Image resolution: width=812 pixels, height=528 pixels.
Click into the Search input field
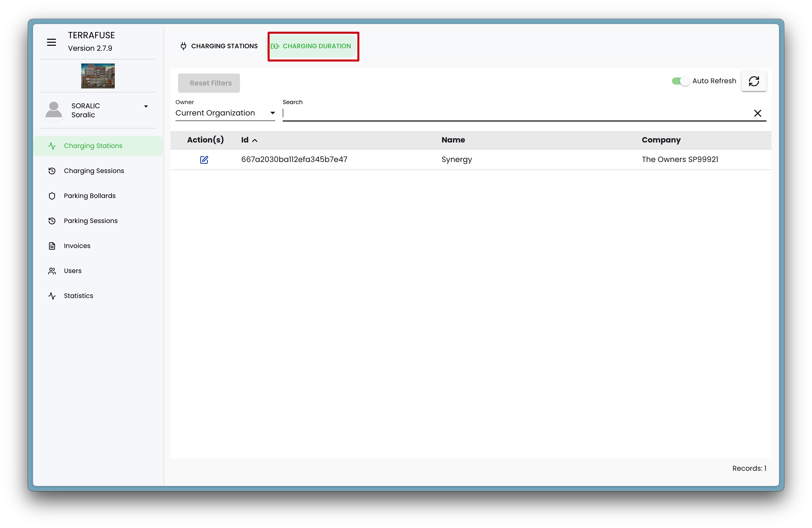tap(512, 113)
